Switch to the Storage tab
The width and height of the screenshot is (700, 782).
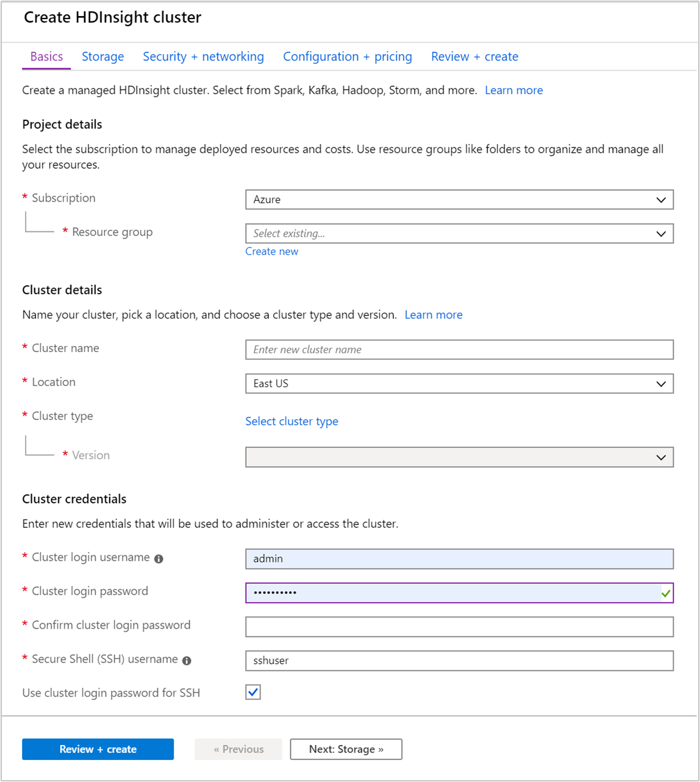[x=103, y=56]
